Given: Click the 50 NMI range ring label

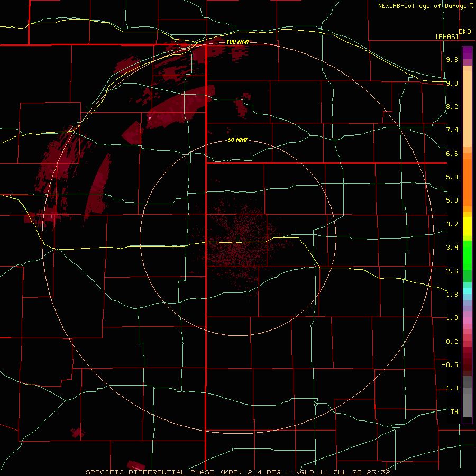Looking at the screenshot, I should (x=237, y=140).
